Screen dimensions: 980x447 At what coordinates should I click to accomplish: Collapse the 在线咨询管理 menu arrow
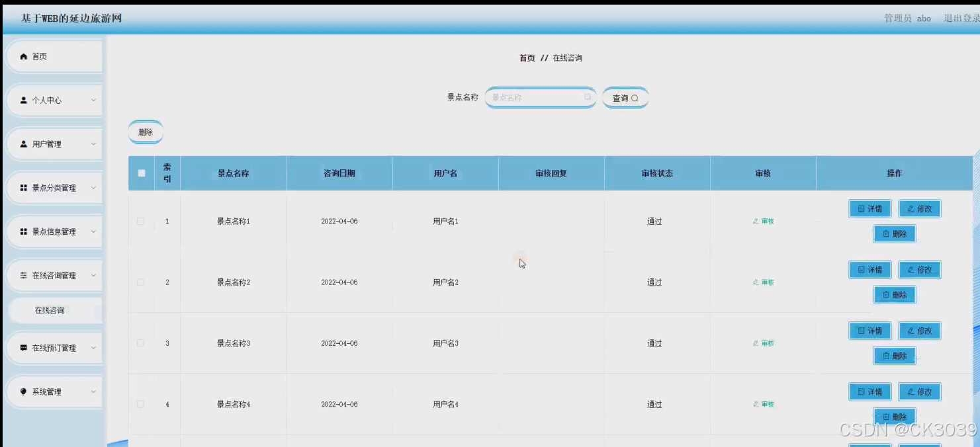[93, 275]
